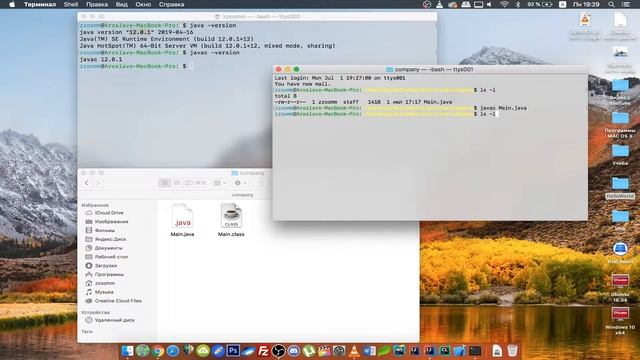Open uTorrent from the Dock
The width and height of the screenshot is (640, 360).
click(309, 351)
